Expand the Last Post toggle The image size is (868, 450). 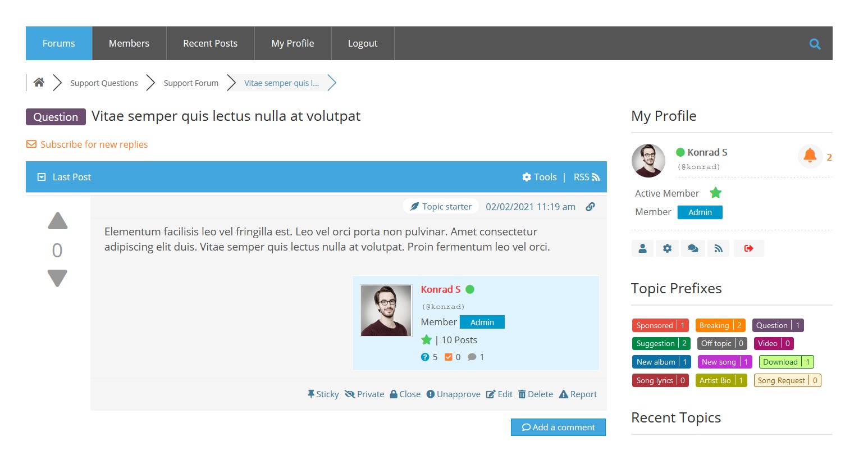[x=42, y=177]
